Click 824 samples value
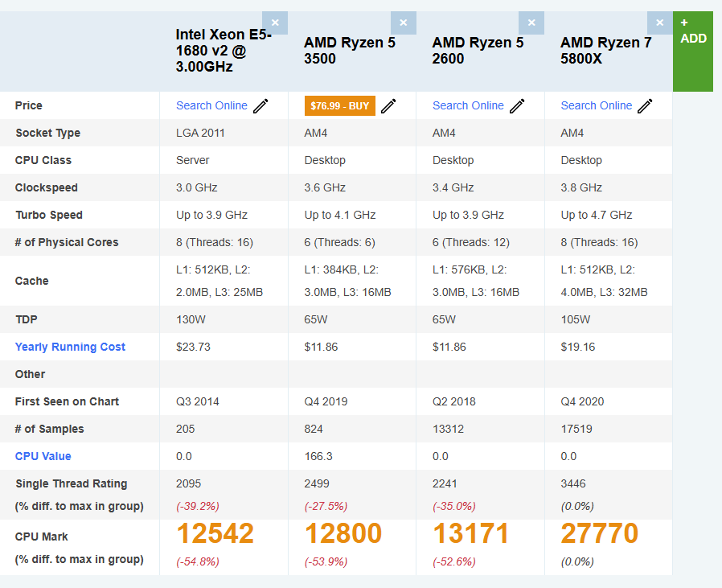The height and width of the screenshot is (588, 722). pyautogui.click(x=313, y=429)
